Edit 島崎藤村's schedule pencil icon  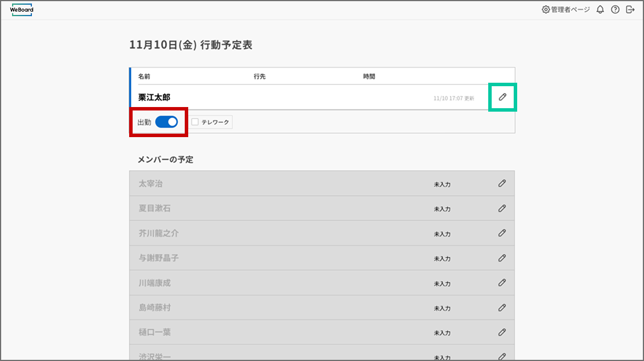tap(502, 308)
